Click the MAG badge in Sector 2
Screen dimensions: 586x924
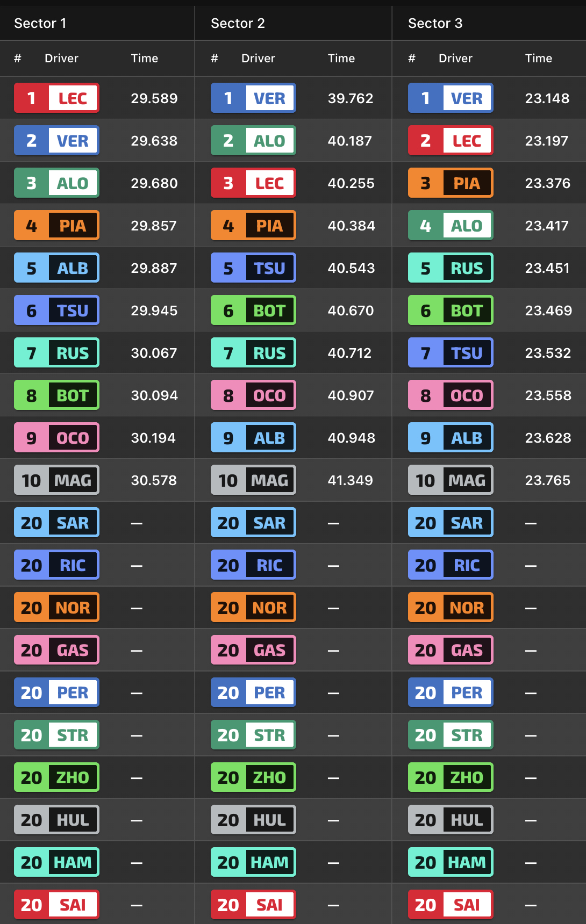(253, 480)
